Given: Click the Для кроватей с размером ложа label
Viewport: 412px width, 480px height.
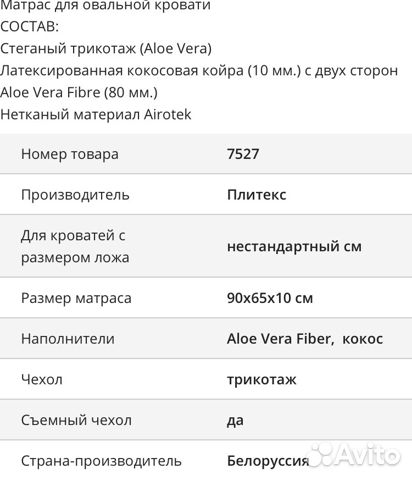Looking at the screenshot, I should click(x=75, y=246).
